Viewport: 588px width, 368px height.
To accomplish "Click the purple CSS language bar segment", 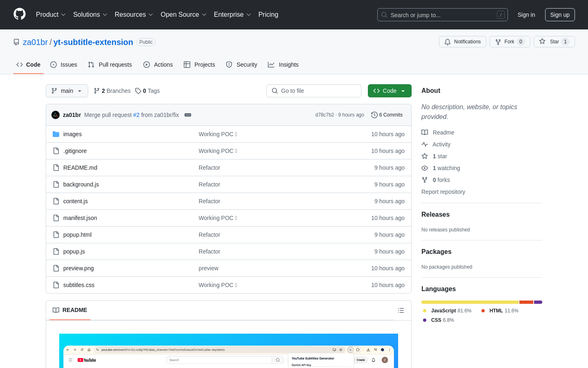I will (538, 302).
